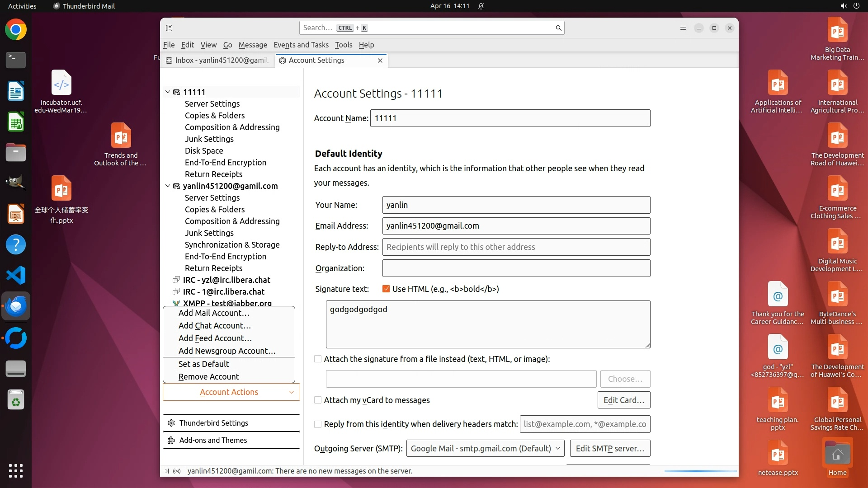Screen dimensions: 868x488
Task: Open the Thunderbird hamburger app menu
Action: pyautogui.click(x=683, y=28)
